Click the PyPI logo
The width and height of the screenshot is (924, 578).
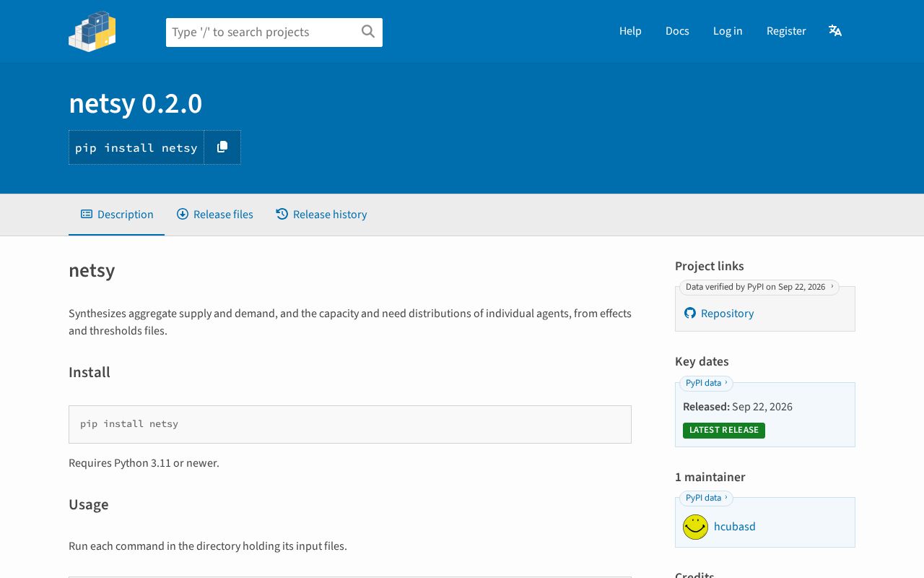92,31
